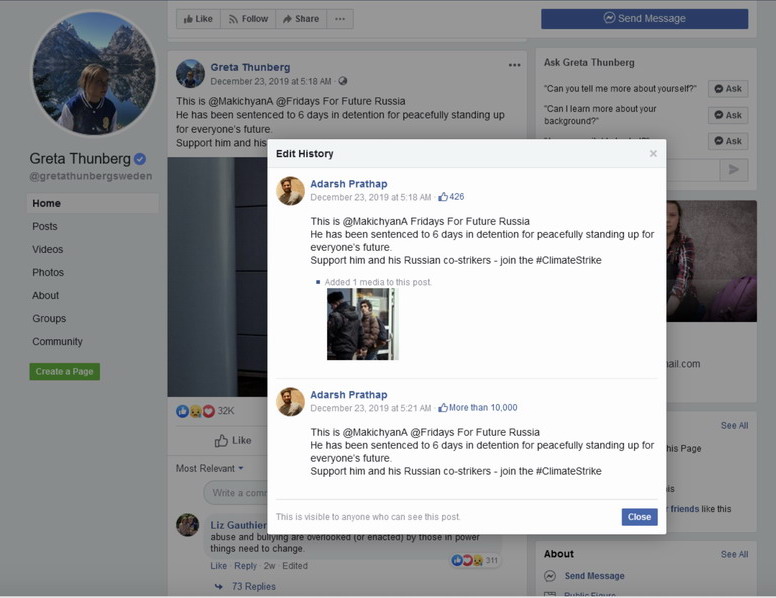
Task: Click the like count icon showing 426
Action: (444, 197)
